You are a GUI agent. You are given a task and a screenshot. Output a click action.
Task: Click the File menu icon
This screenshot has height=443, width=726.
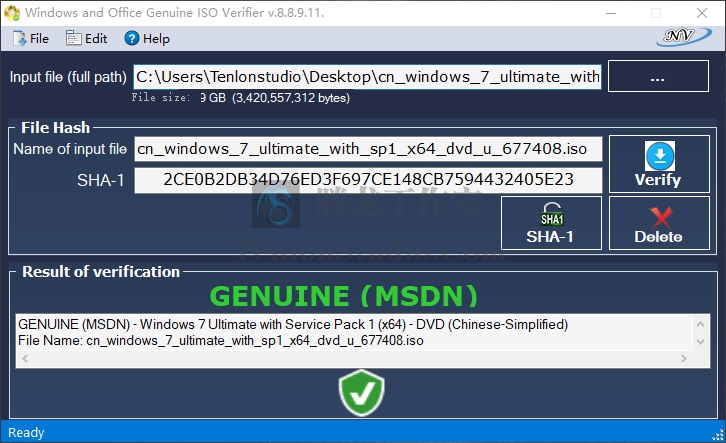click(x=19, y=38)
